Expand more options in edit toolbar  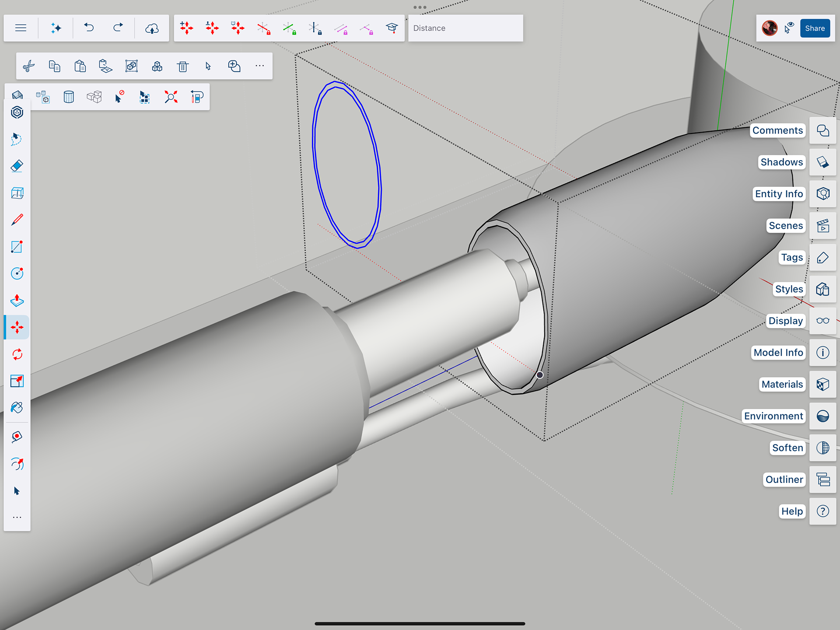click(x=259, y=66)
